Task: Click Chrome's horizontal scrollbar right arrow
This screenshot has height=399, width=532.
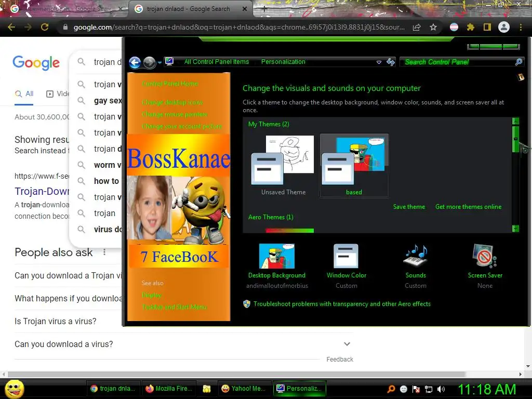Action: (x=520, y=374)
